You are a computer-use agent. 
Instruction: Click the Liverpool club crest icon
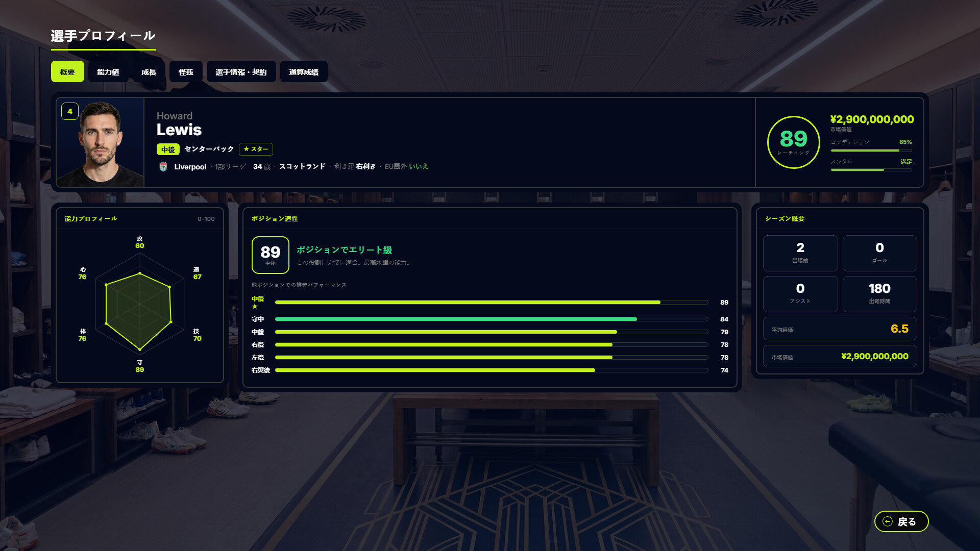[163, 167]
